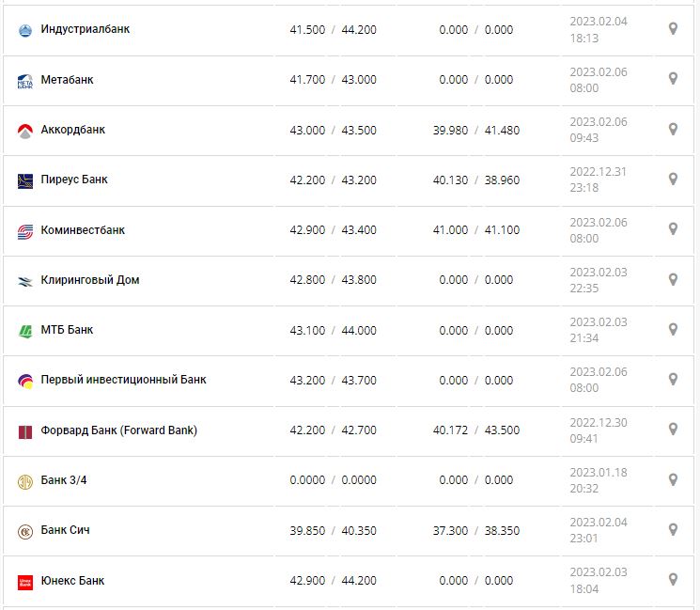This screenshot has height=610, width=700.
Task: Click the Коминвестбанк logo icon
Action: click(25, 231)
